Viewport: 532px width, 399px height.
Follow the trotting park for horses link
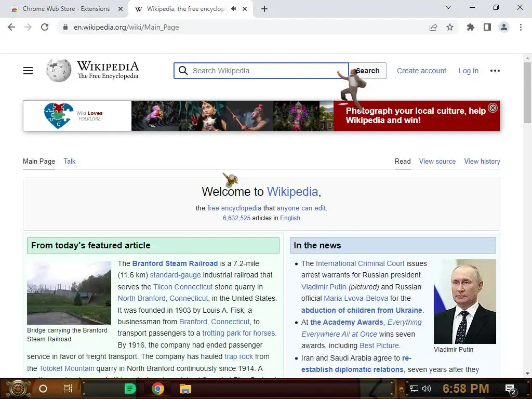point(239,333)
